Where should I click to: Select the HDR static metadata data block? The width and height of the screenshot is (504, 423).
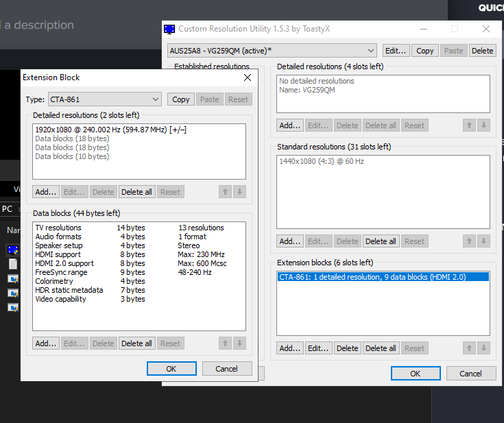pos(69,290)
